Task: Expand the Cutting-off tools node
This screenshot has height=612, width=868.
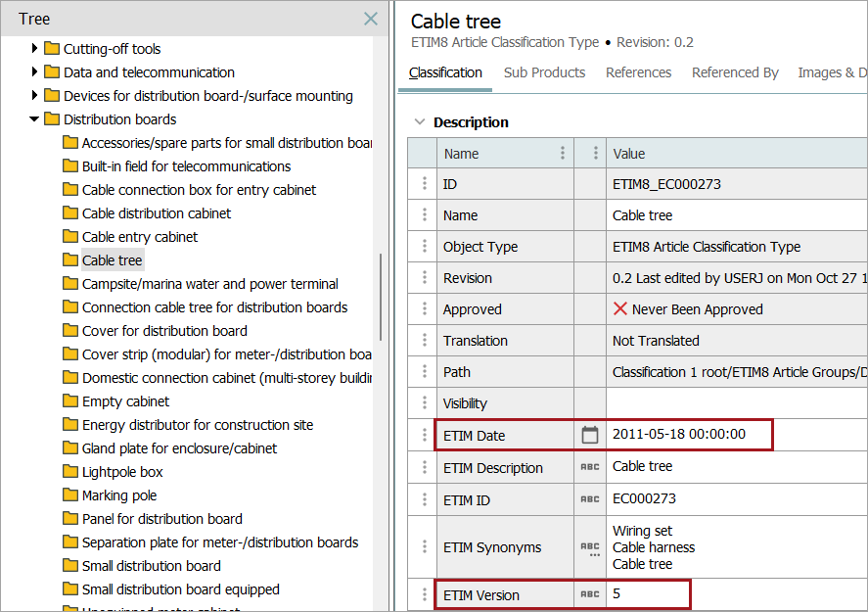Action: pos(35,48)
